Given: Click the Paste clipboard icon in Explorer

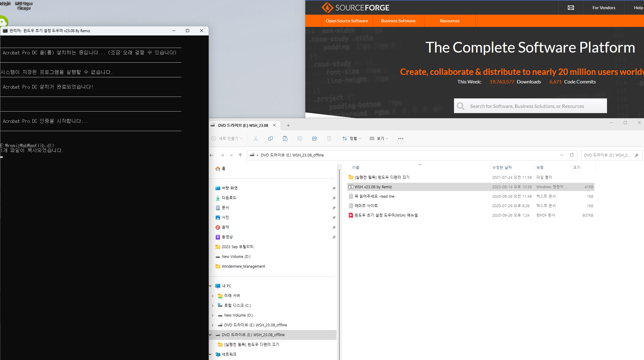Looking at the screenshot, I should [x=285, y=138].
